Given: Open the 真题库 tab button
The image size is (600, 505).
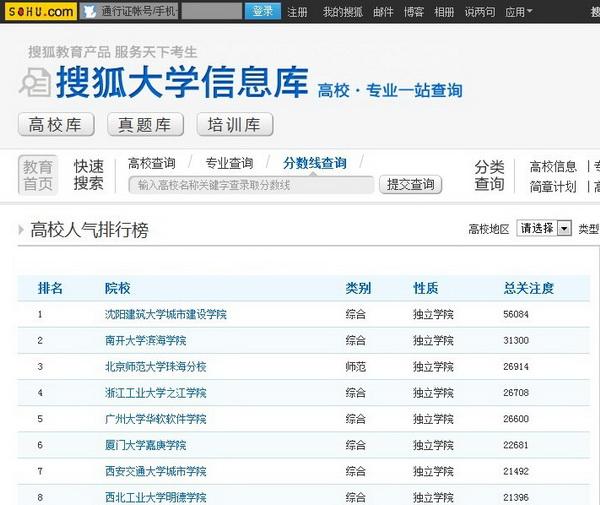Looking at the screenshot, I should tap(145, 125).
